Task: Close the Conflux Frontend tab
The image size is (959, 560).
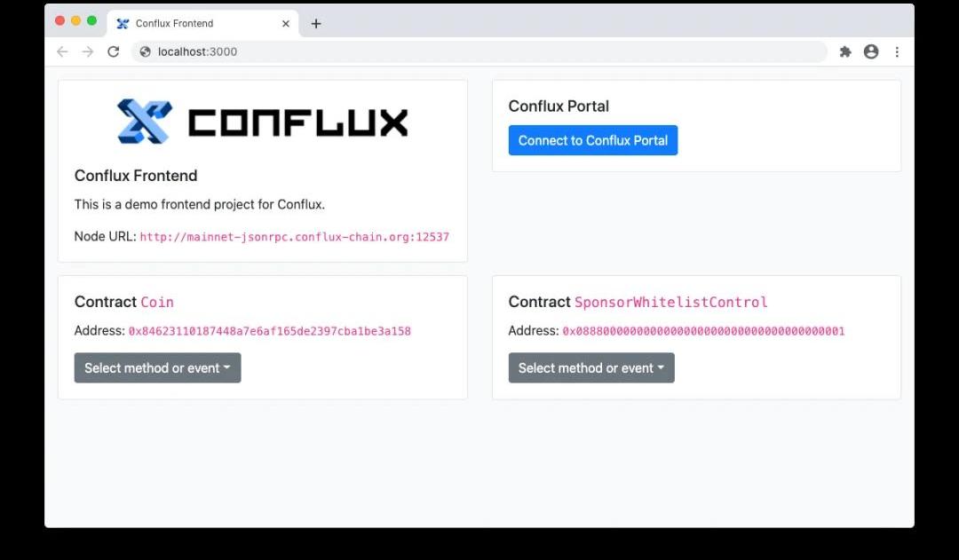Action: (286, 24)
